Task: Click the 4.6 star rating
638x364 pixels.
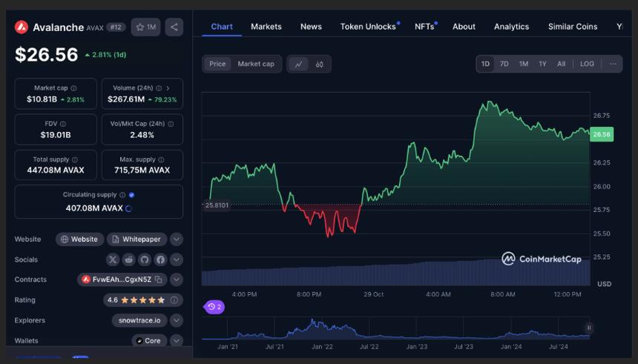Action: 143,300
